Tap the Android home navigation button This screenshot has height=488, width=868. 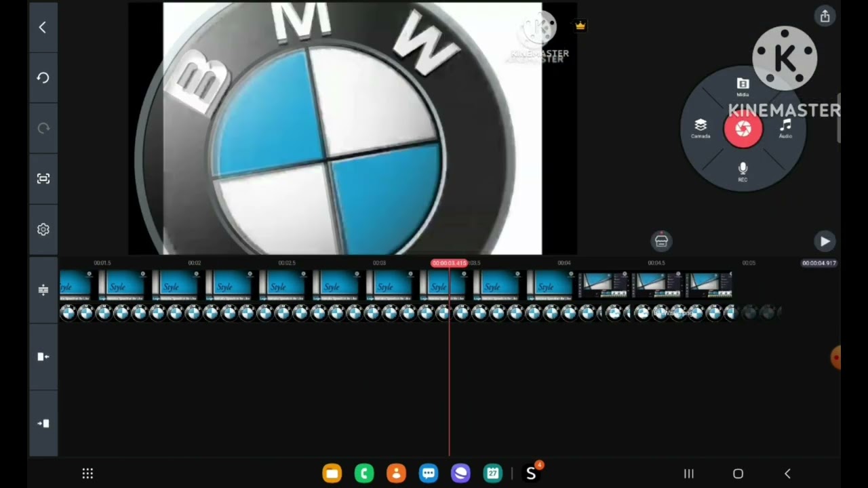tap(738, 474)
